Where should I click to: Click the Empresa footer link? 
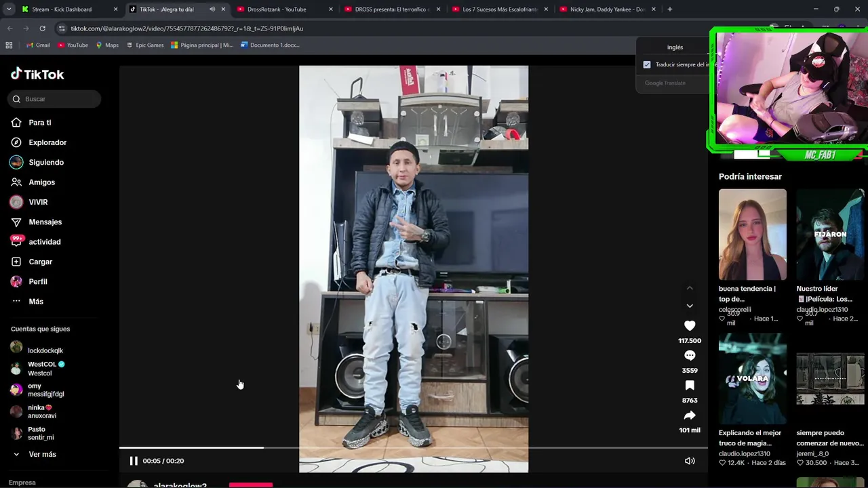point(22,483)
